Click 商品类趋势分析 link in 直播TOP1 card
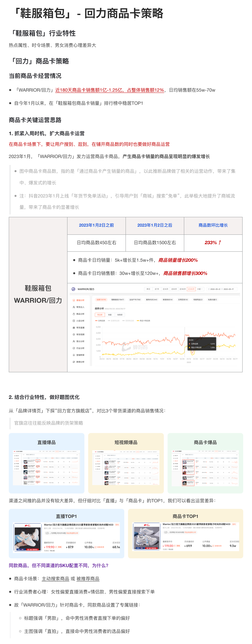 coord(72,533)
